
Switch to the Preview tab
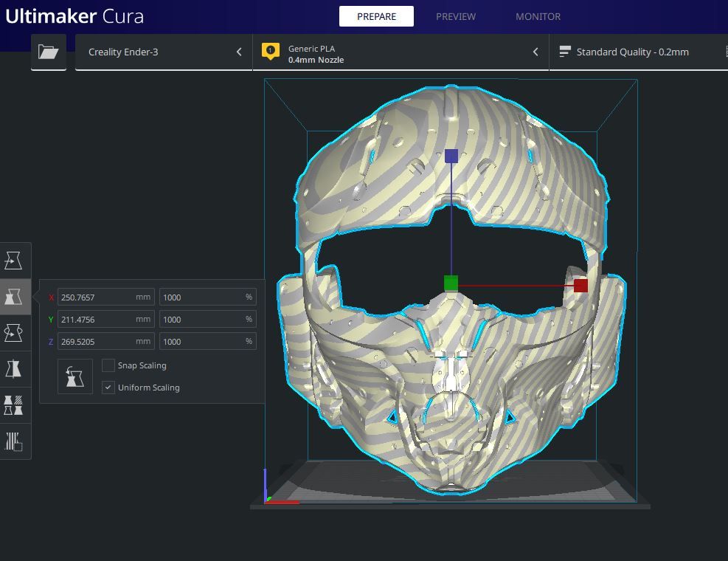(x=455, y=16)
